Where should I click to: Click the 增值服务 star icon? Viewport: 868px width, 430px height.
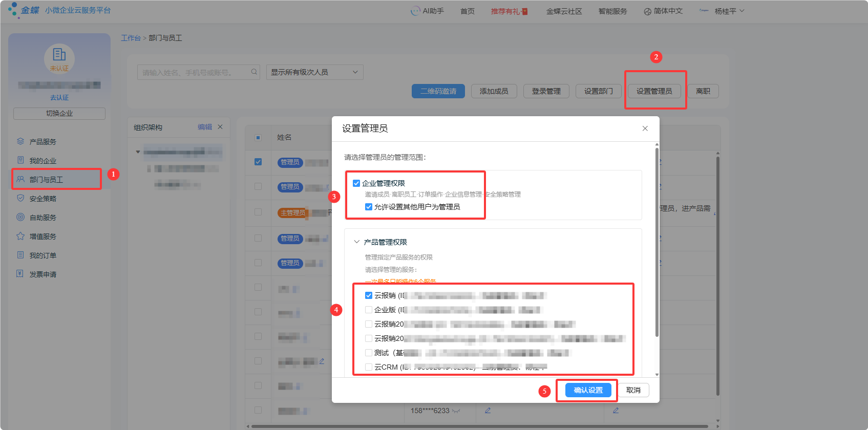(x=20, y=236)
